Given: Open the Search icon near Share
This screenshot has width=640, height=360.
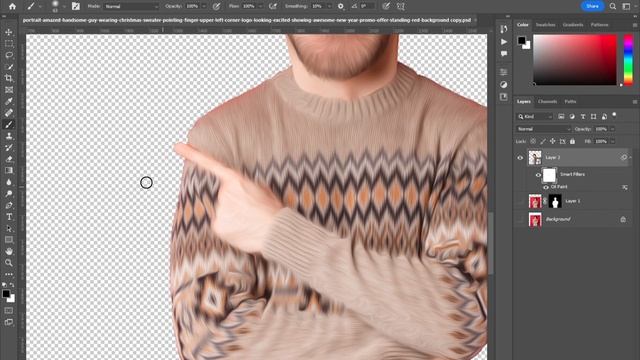Looking at the screenshot, I should [x=613, y=6].
